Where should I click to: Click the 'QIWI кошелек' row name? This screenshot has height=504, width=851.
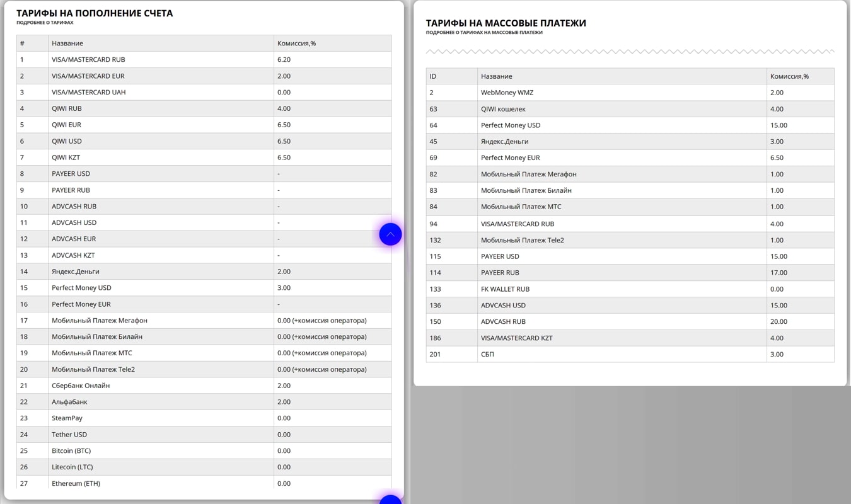click(x=503, y=109)
